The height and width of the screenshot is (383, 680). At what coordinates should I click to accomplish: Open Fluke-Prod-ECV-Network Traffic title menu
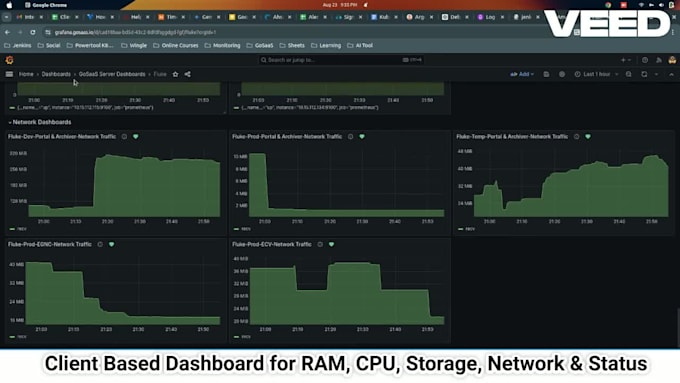click(272, 245)
